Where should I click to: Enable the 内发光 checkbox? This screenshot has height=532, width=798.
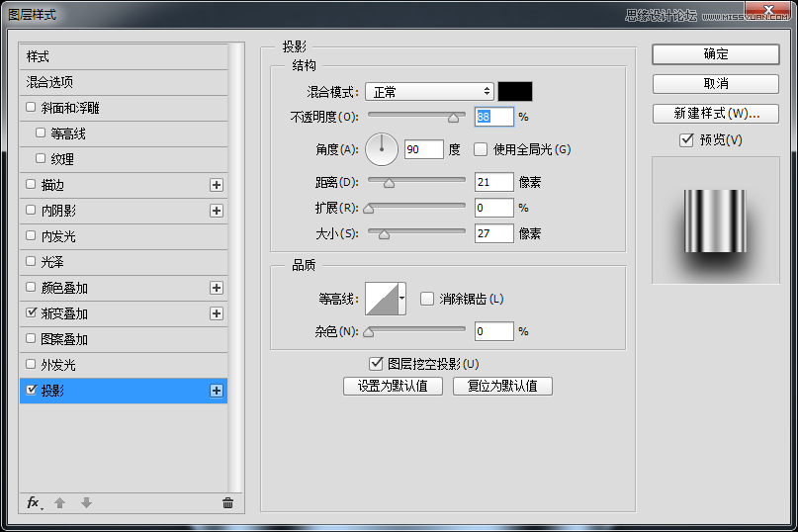(x=31, y=235)
